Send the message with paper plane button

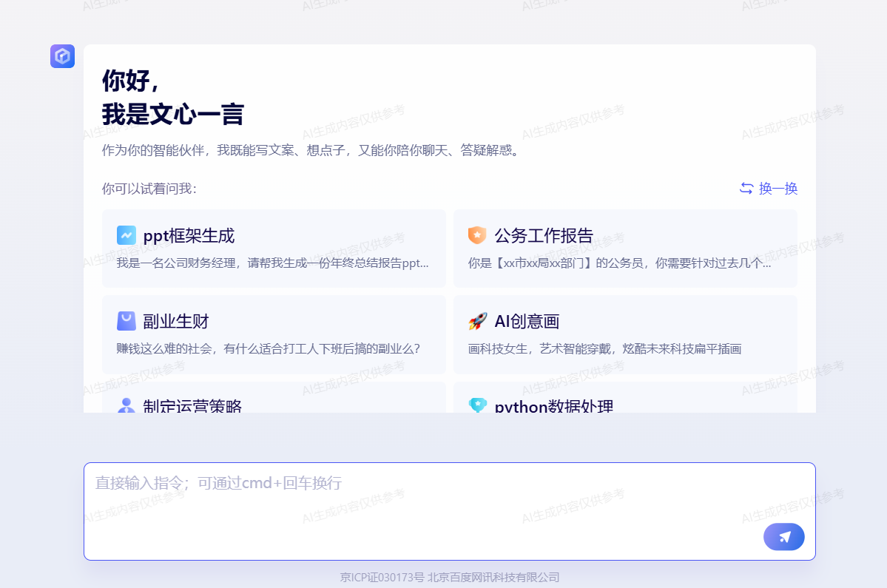point(783,536)
